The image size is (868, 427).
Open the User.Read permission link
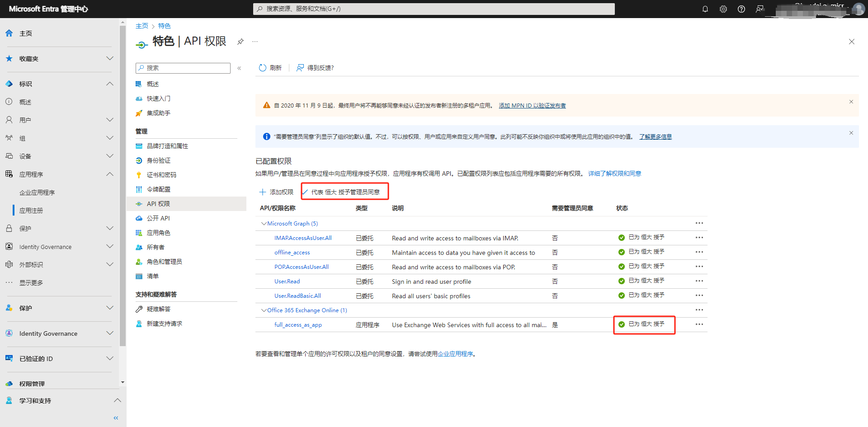287,281
